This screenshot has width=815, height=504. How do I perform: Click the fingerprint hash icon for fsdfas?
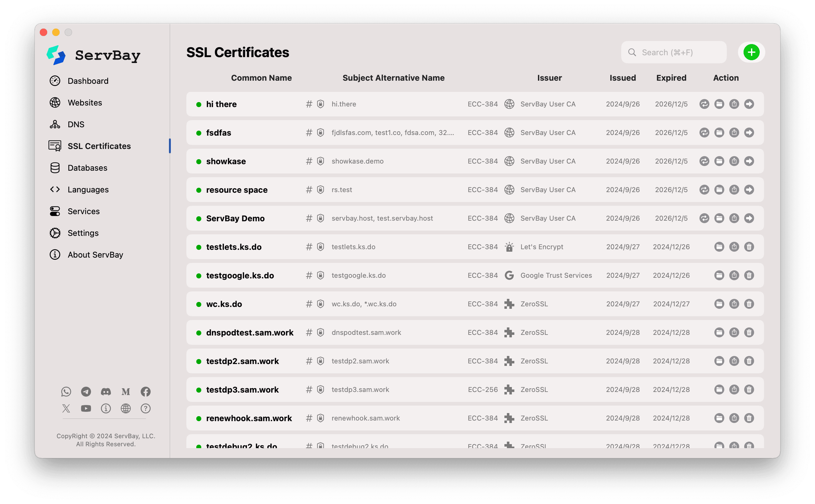[309, 132]
